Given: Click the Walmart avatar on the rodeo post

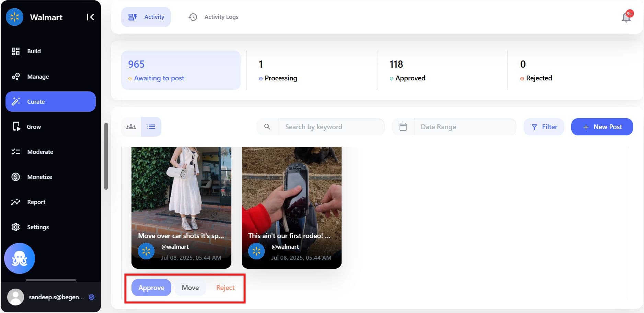Looking at the screenshot, I should pos(256,251).
